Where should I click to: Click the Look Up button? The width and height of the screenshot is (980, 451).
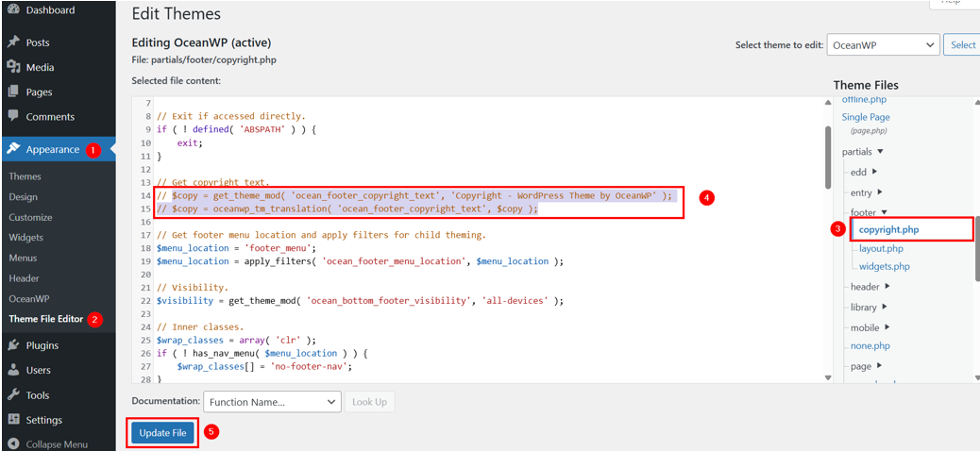(x=369, y=402)
